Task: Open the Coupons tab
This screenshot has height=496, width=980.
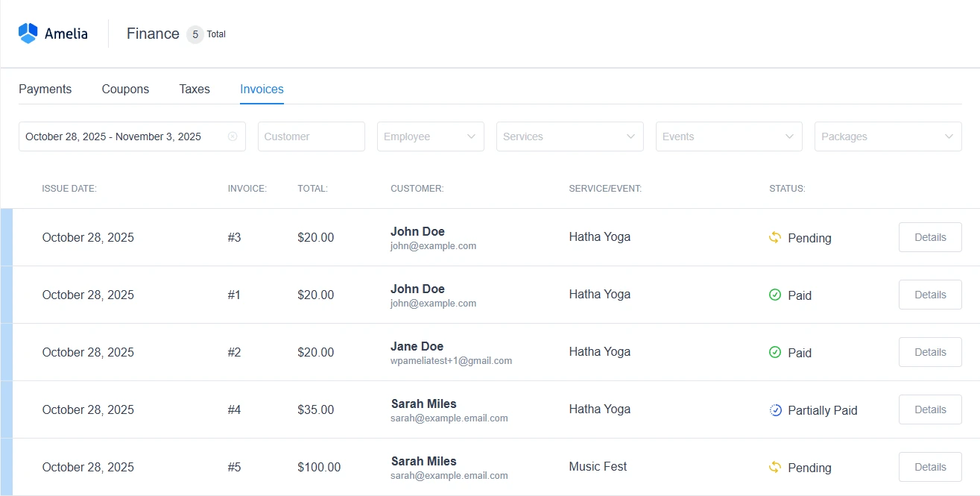Action: (124, 89)
